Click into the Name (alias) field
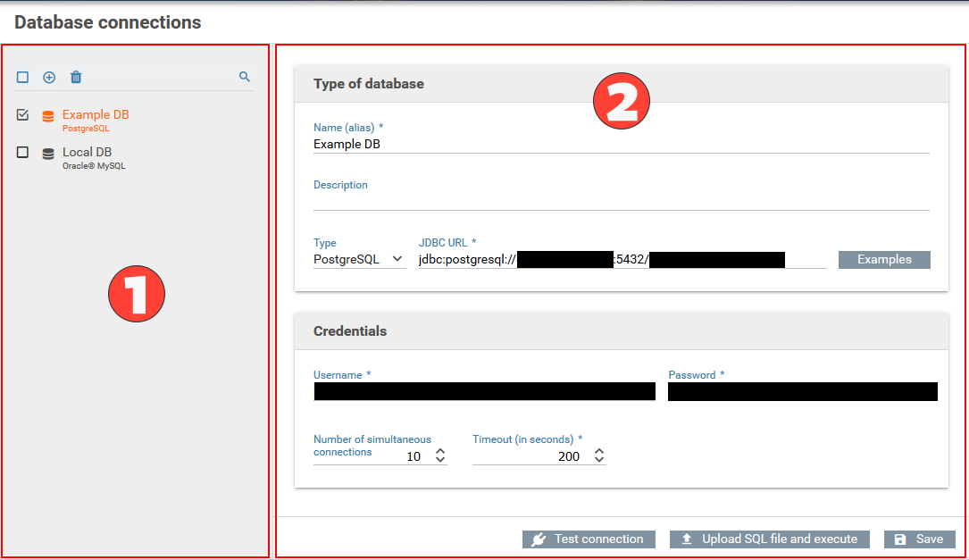This screenshot has width=969, height=560. (621, 144)
